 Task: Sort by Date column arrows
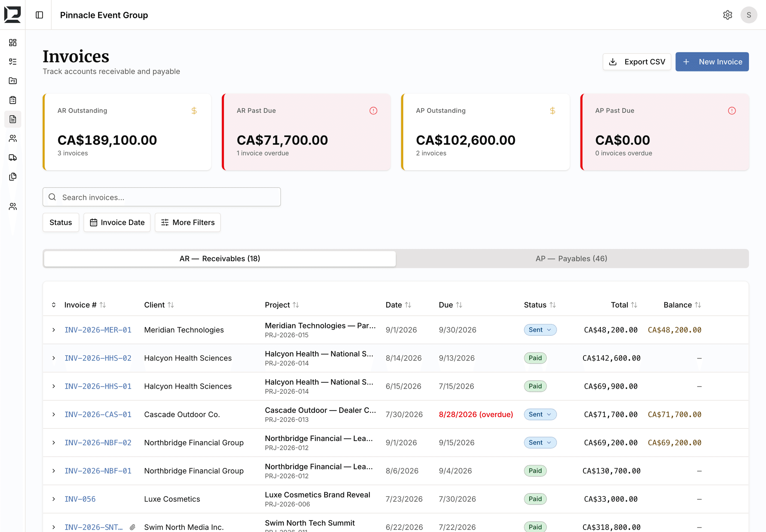tap(408, 305)
